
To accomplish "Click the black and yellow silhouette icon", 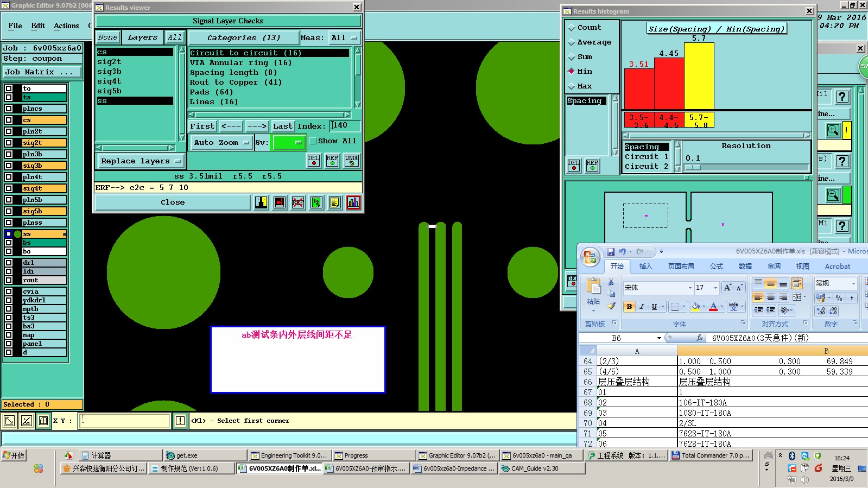I will 261,202.
